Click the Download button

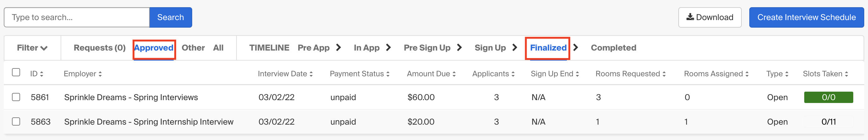click(710, 17)
